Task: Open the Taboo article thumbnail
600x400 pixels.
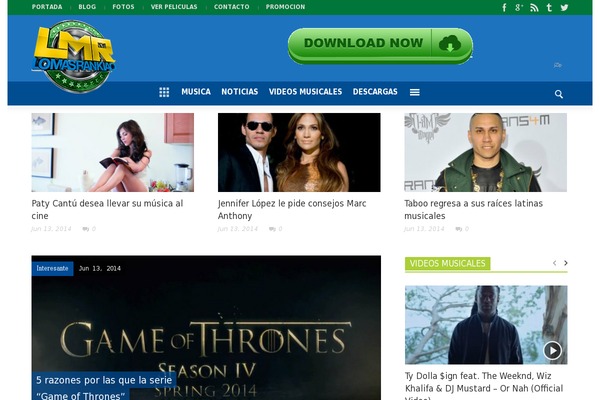Action: [486, 152]
